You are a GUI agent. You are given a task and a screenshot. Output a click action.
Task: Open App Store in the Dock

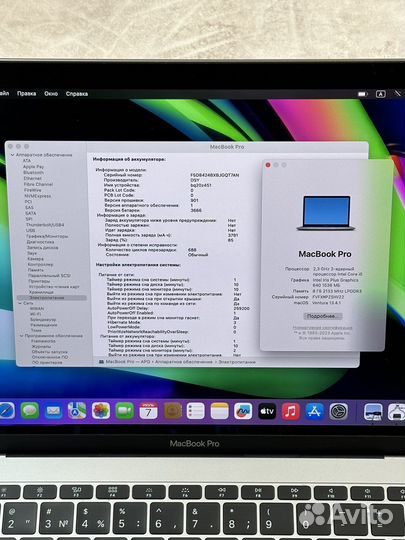pyautogui.click(x=314, y=411)
